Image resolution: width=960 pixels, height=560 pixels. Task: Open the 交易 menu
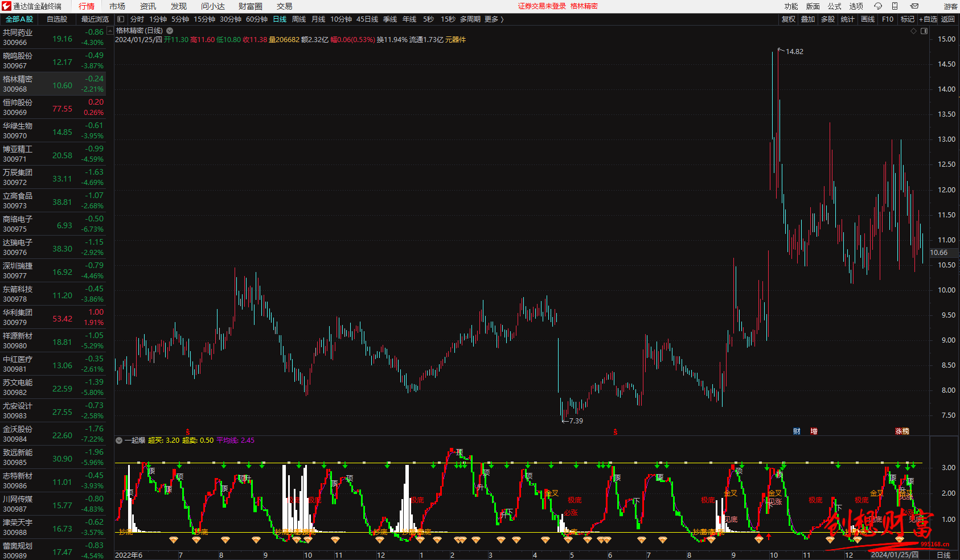pyautogui.click(x=285, y=6)
